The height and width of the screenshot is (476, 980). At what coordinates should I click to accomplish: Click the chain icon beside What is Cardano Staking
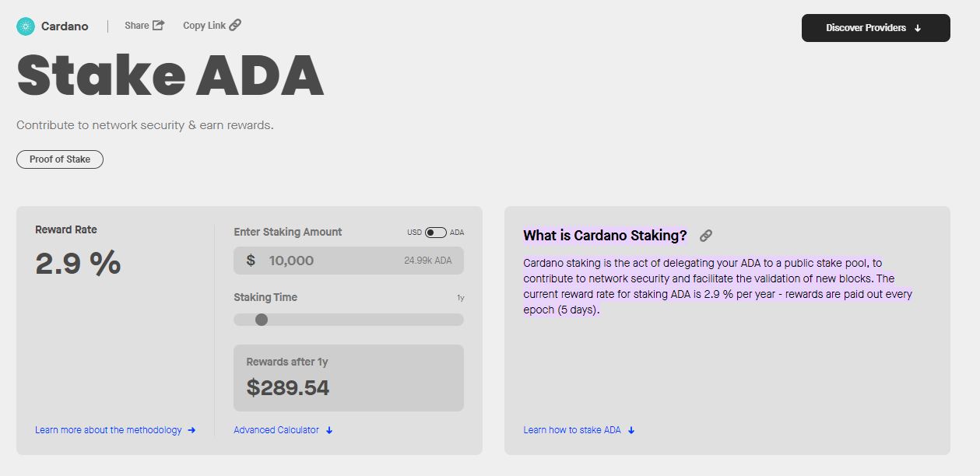coord(706,236)
